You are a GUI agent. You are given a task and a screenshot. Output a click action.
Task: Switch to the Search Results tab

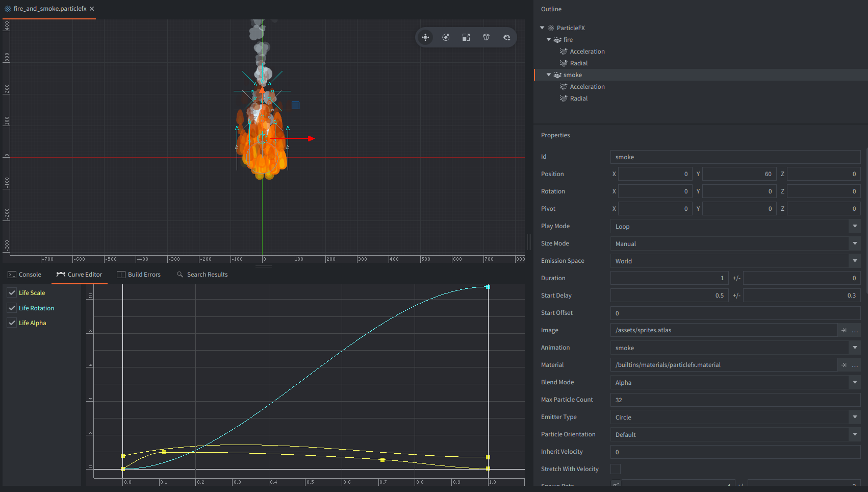[202, 275]
